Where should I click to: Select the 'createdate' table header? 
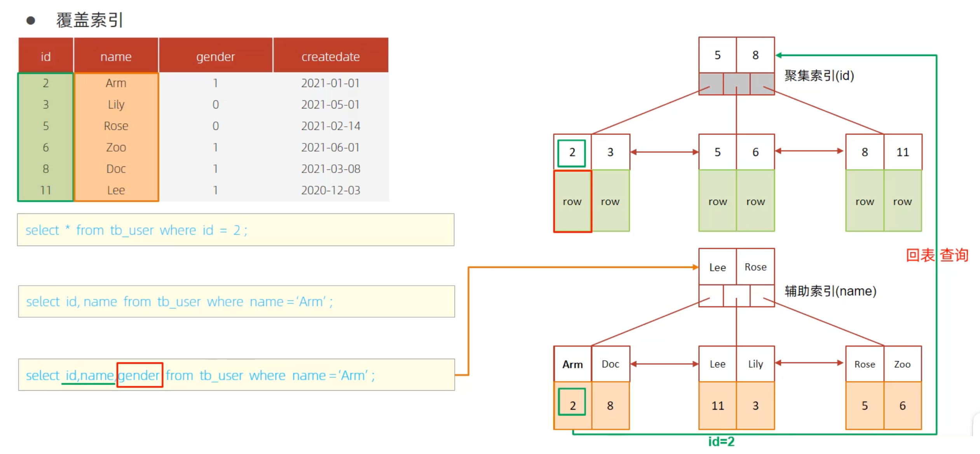pos(331,56)
